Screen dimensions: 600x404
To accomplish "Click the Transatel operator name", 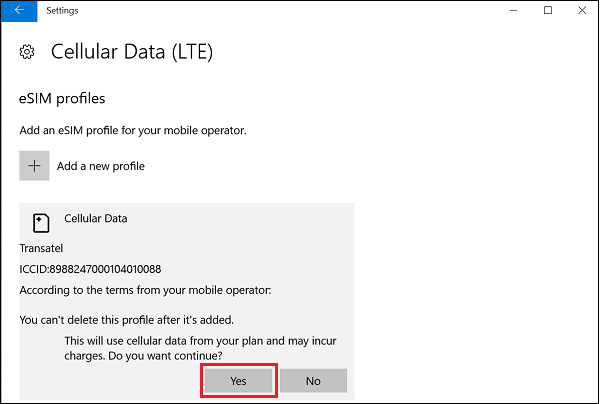I will [x=41, y=248].
